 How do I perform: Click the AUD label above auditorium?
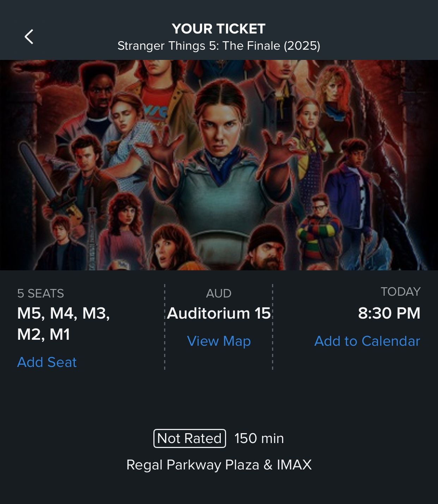[219, 293]
